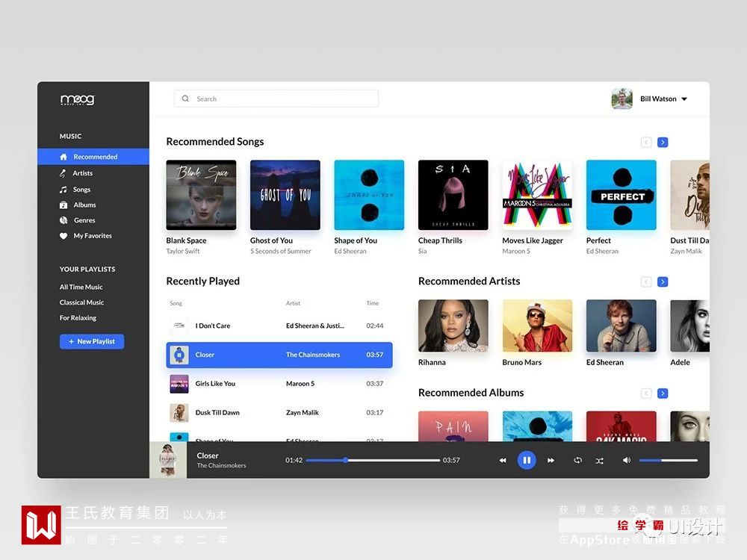Open Bill Watson account dropdown arrow
Screen dimensions: 747x560
(684, 99)
